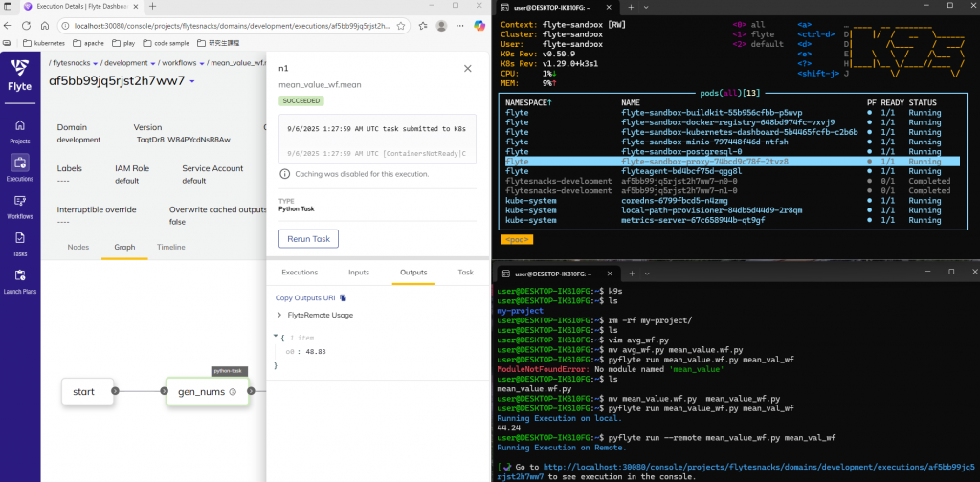Open the lower terminal profile dropdown
The height and width of the screenshot is (482, 980).
646,273
